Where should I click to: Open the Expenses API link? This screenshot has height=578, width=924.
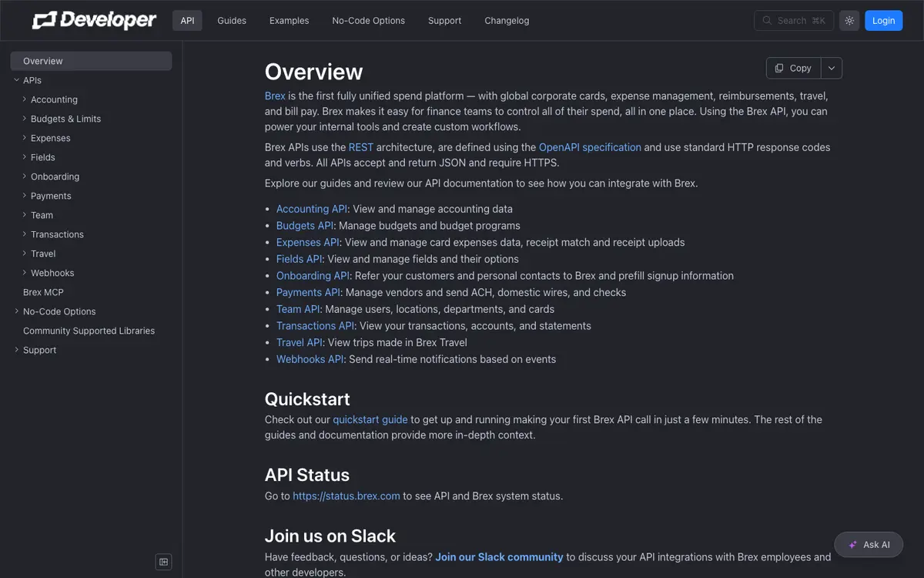pyautogui.click(x=307, y=242)
